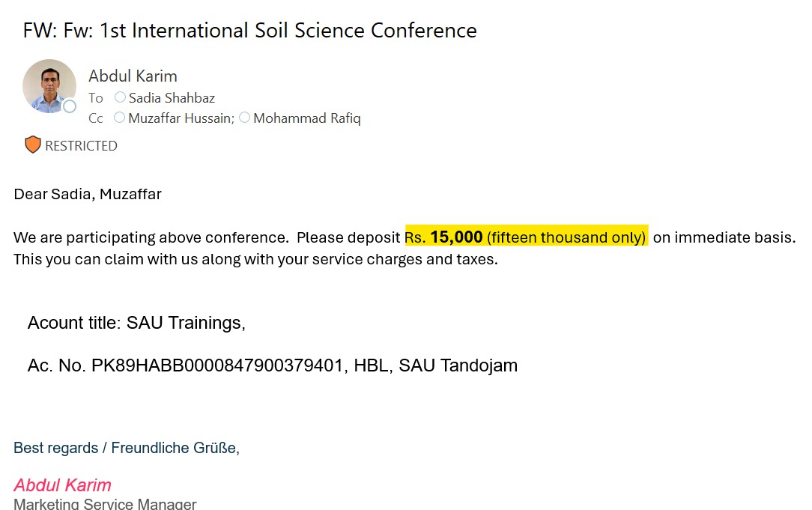Click the RESTRICTED sensitivity label

point(81,146)
